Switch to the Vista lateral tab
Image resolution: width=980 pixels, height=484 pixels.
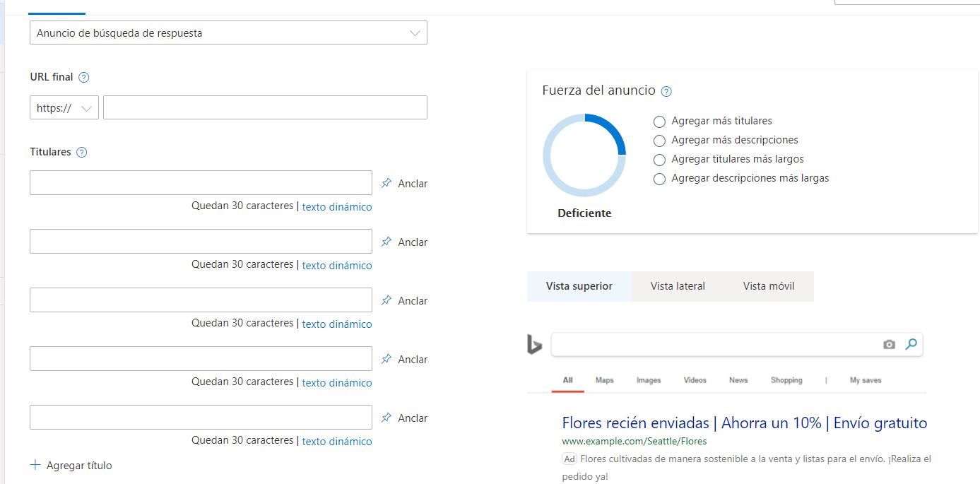[x=677, y=285]
